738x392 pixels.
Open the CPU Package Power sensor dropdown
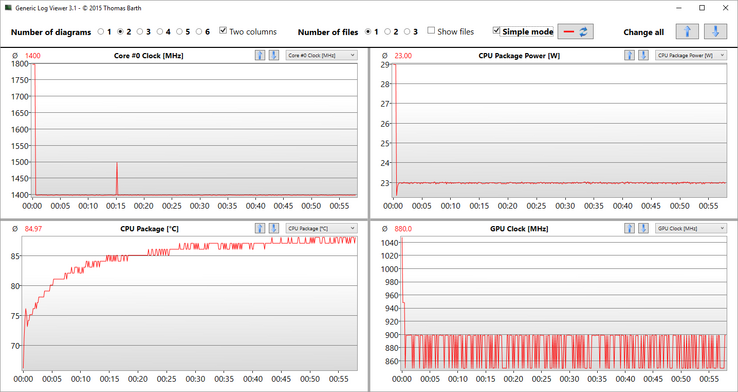coord(691,56)
